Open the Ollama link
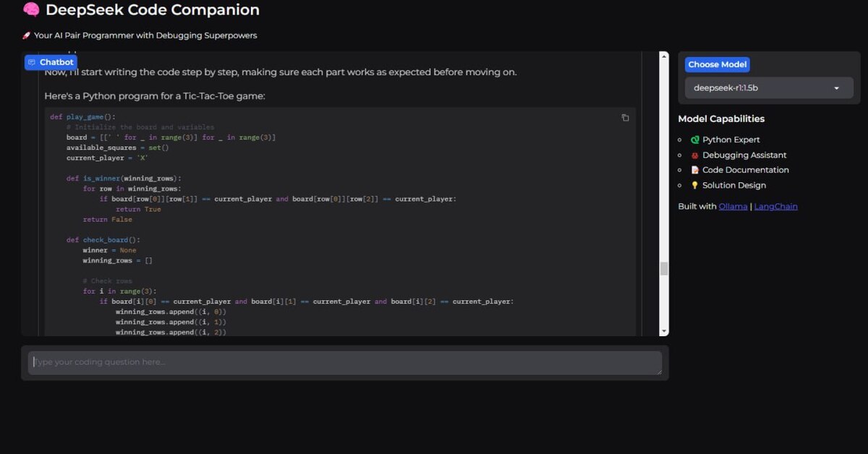 [733, 207]
